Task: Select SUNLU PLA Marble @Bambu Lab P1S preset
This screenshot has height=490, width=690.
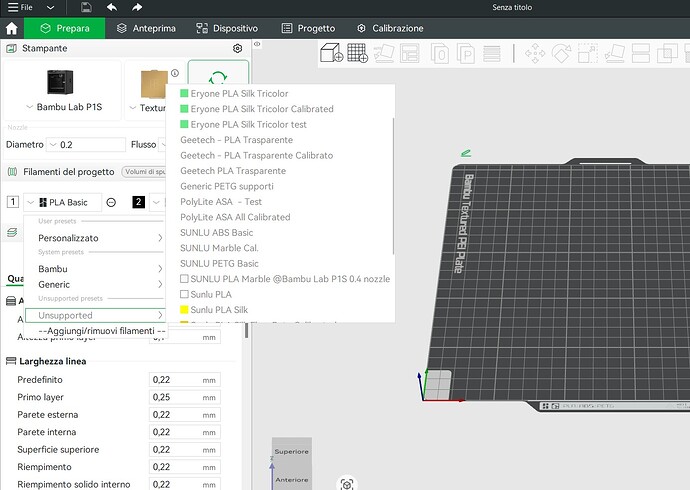Action: (x=285, y=279)
